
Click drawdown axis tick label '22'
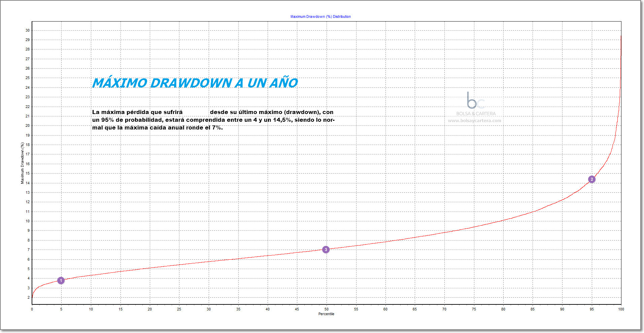28,107
